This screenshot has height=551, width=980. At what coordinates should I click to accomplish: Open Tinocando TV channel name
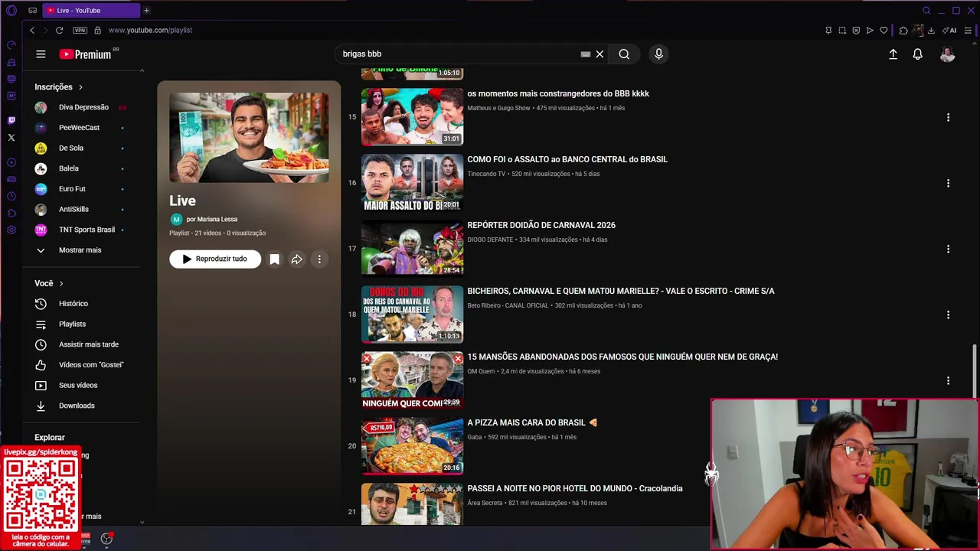click(x=486, y=174)
